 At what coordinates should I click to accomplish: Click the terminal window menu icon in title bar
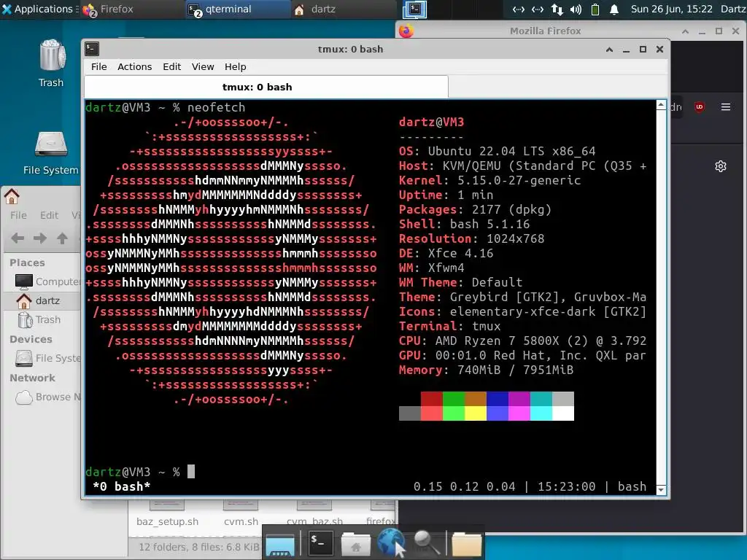(x=92, y=49)
